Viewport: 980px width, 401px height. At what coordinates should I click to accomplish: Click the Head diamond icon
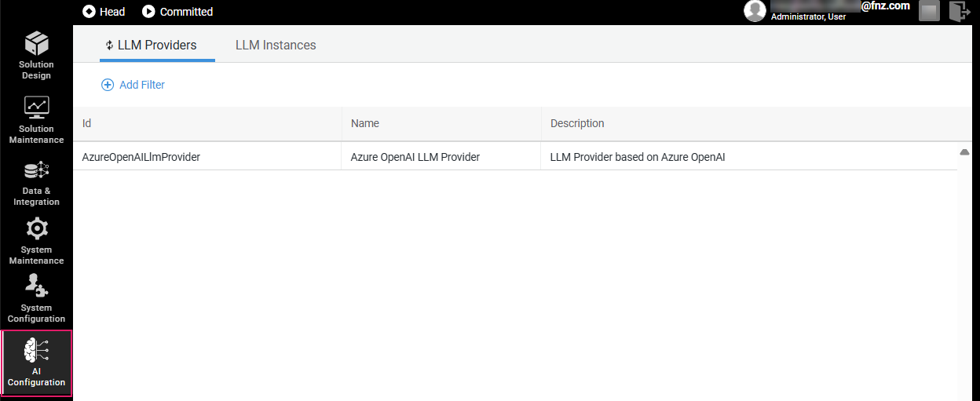[90, 12]
